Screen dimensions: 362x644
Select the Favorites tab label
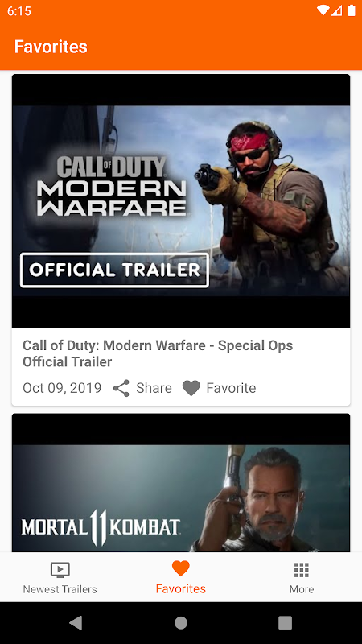(180, 589)
